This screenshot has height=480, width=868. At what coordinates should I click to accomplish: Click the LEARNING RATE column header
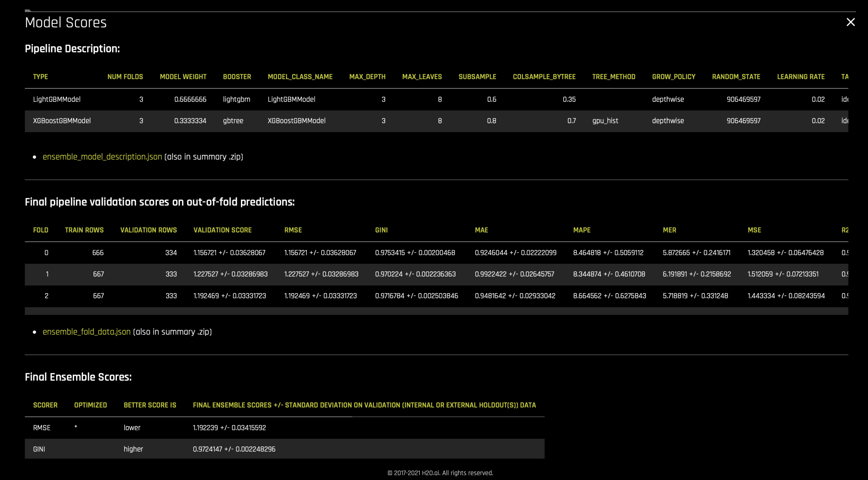pyautogui.click(x=801, y=77)
